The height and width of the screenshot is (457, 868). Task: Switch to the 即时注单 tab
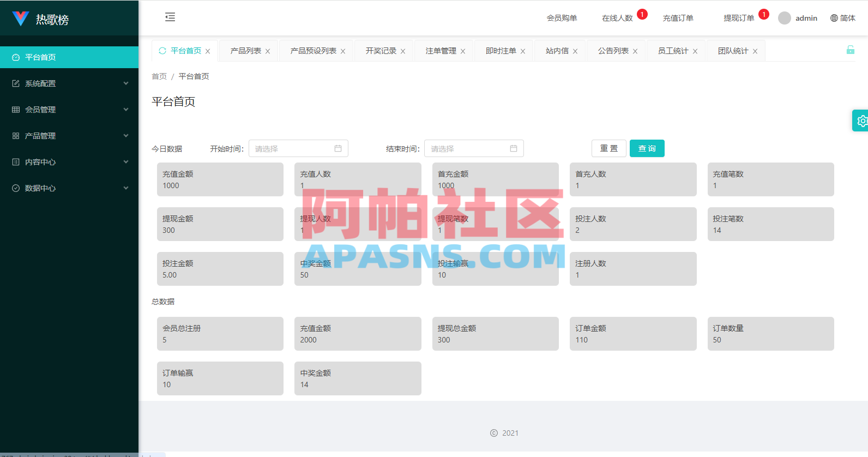[501, 51]
